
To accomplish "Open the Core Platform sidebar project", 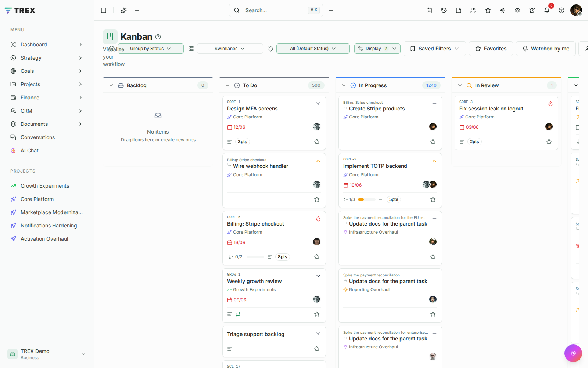I will [x=47, y=199].
